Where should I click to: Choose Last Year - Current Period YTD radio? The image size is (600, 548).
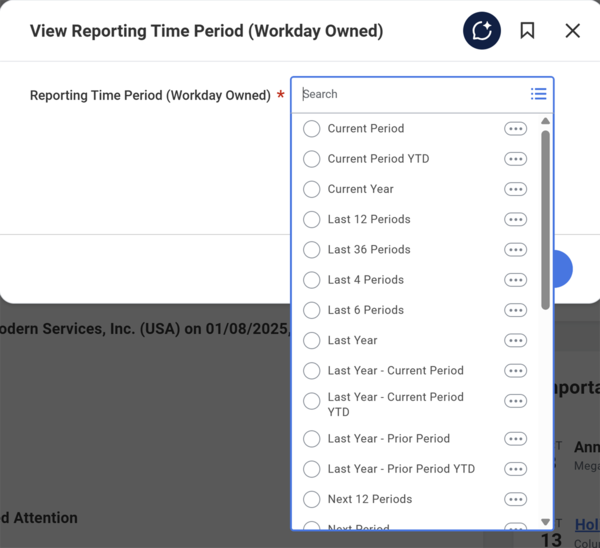311,401
